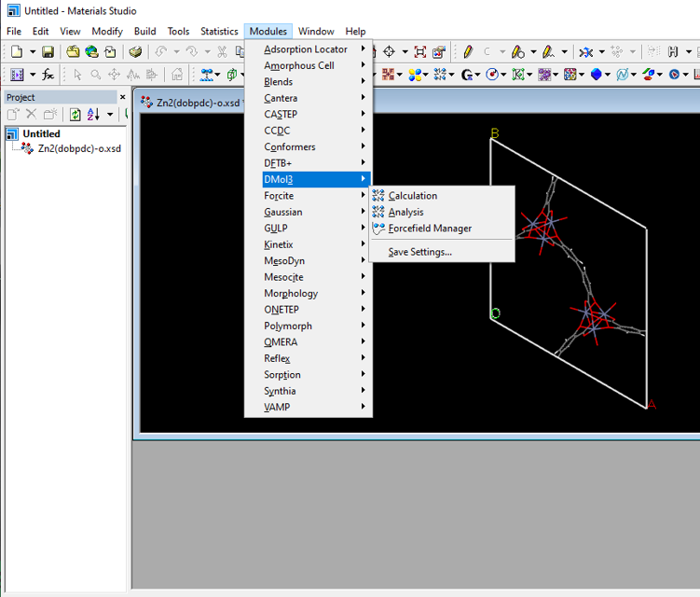Click the Refresh icon in Project panel

[x=75, y=114]
